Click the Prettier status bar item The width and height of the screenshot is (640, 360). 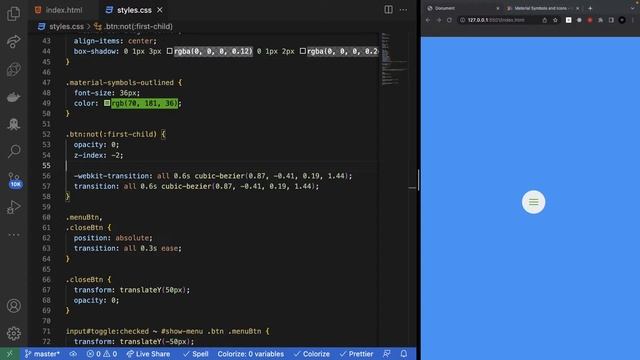356,354
